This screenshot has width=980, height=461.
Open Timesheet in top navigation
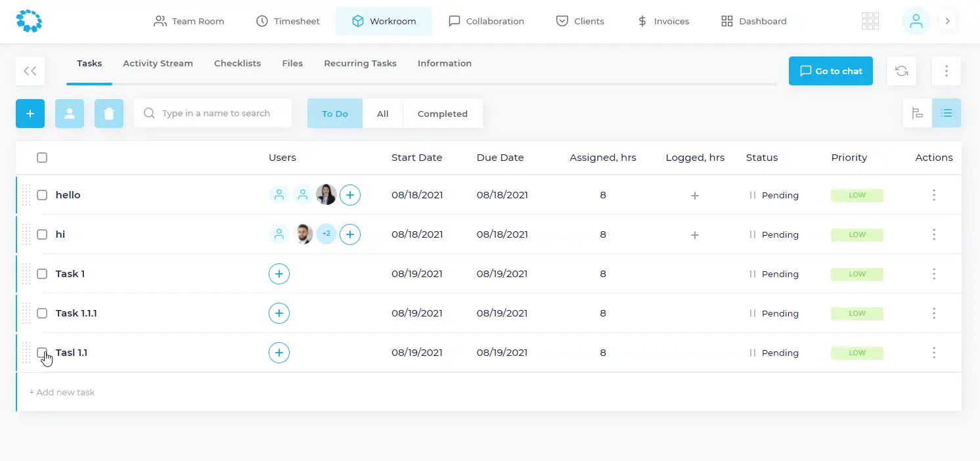point(288,21)
